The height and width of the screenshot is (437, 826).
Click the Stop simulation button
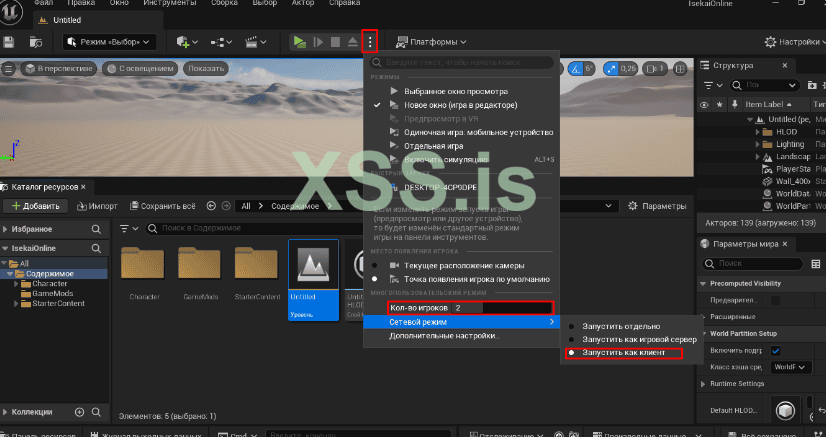click(335, 41)
